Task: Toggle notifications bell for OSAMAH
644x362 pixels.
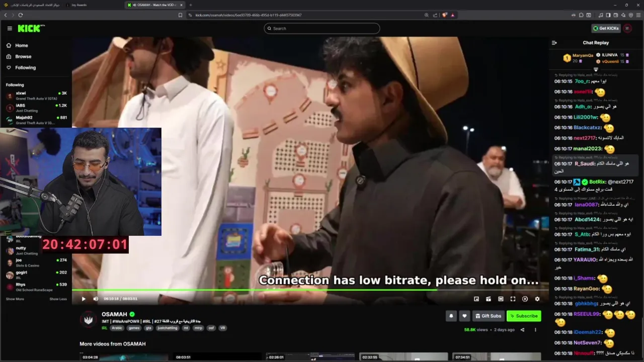Action: (x=451, y=316)
